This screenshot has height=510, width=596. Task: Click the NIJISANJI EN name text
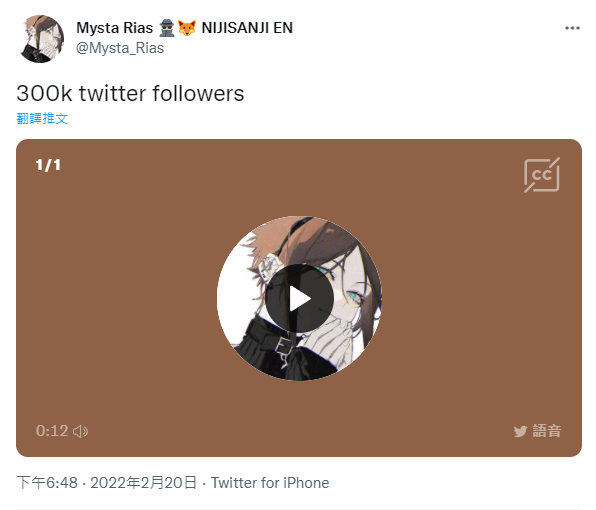click(247, 28)
